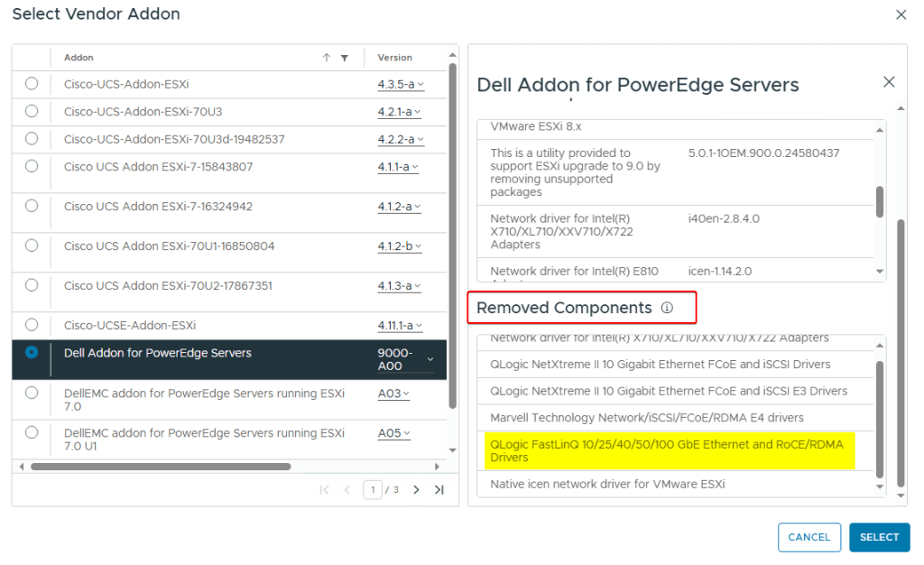Expand the 9000-A00 version dropdown
This screenshot has width=924, height=565.
point(430,359)
